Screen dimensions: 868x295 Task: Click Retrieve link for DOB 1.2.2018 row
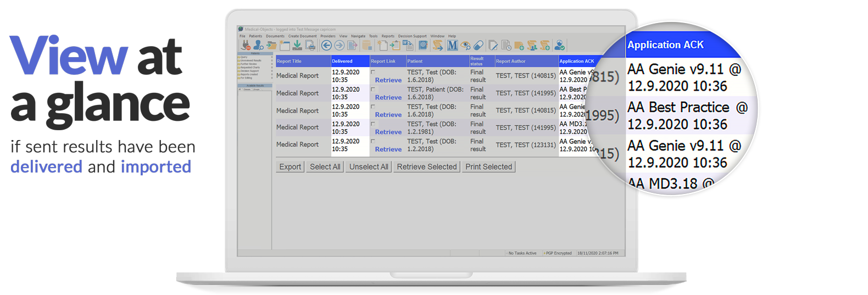coord(388,149)
